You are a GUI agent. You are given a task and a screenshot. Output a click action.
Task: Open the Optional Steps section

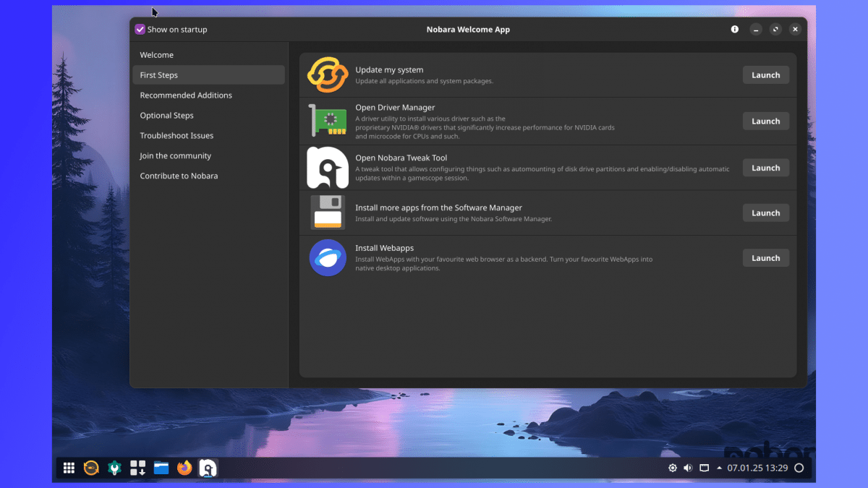[208, 116]
